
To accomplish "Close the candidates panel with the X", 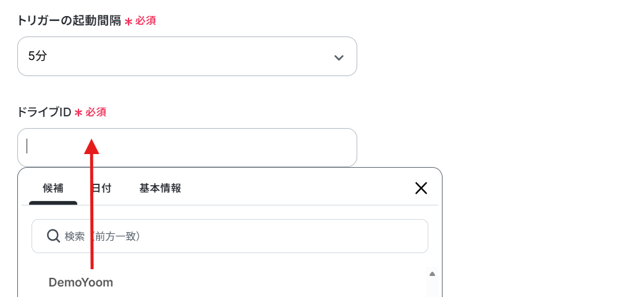I will [421, 188].
